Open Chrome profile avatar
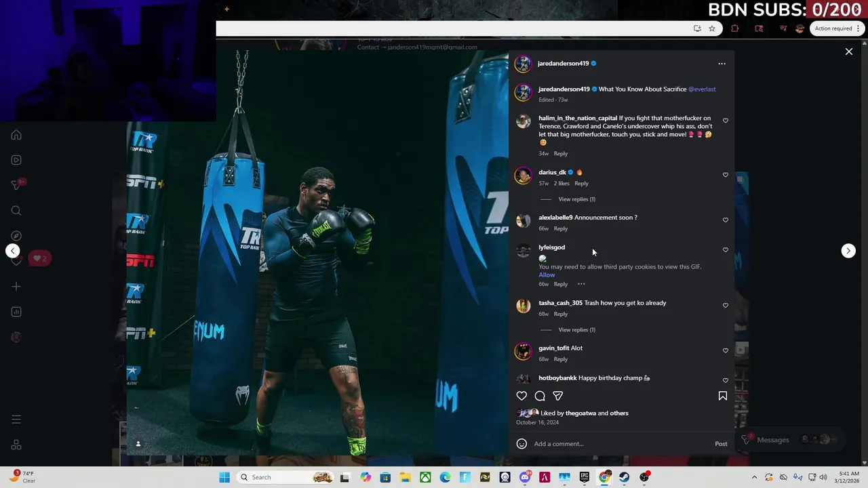 tap(800, 28)
